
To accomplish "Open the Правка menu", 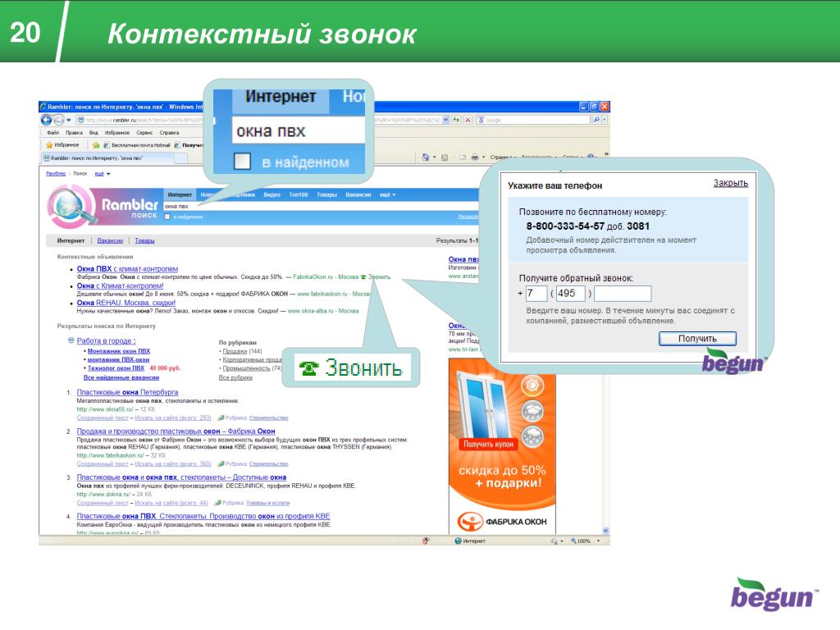I will (74, 132).
